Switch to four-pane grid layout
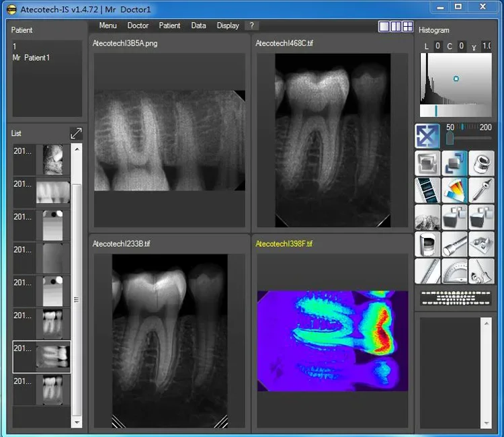 (407, 26)
